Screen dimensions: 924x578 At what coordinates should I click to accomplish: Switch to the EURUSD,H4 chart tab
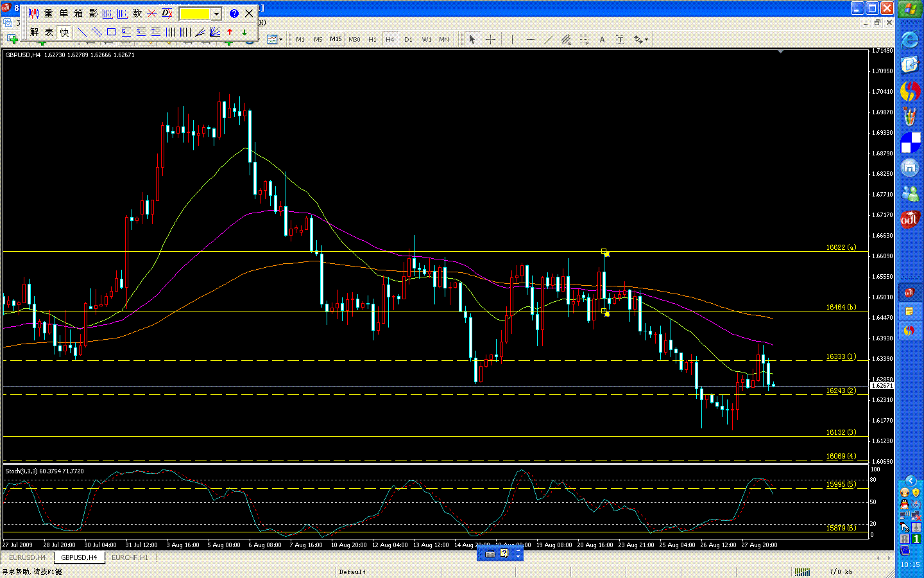click(x=27, y=557)
